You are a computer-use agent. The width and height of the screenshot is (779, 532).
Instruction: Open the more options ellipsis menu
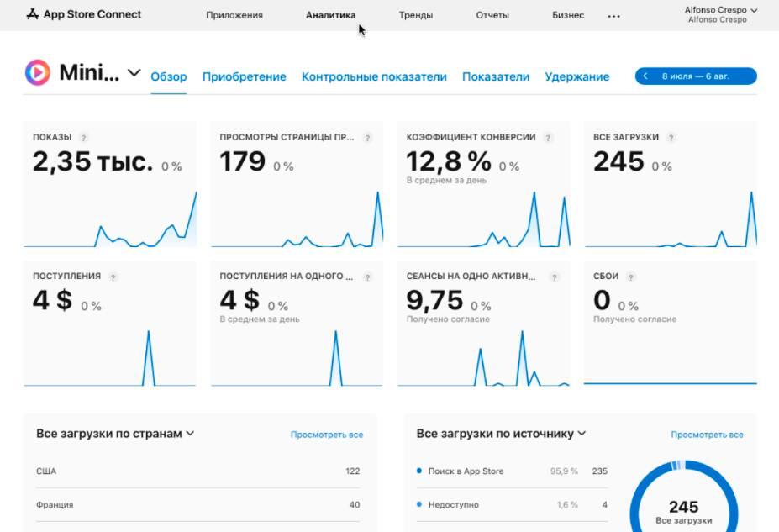click(x=614, y=16)
